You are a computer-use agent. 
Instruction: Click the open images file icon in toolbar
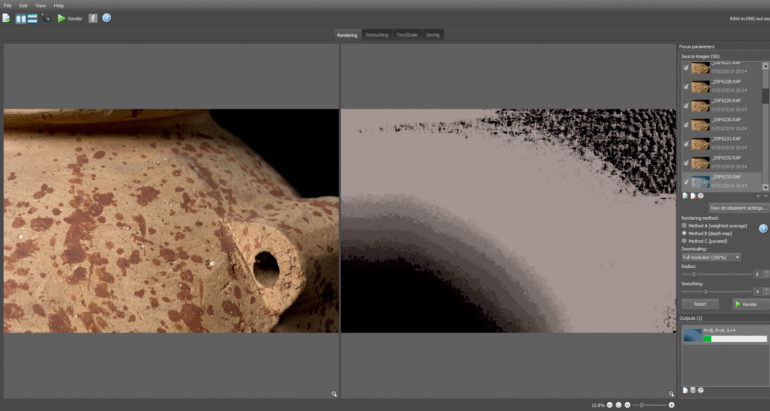(x=6, y=18)
